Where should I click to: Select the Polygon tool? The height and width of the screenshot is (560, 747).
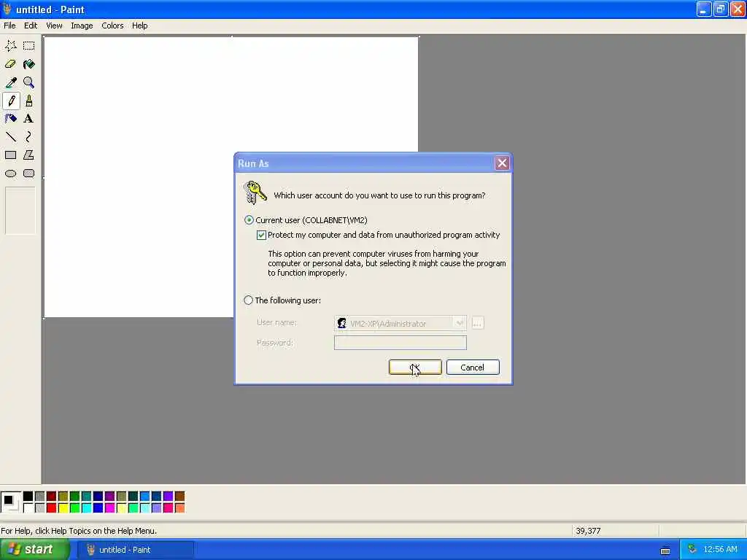tap(28, 155)
